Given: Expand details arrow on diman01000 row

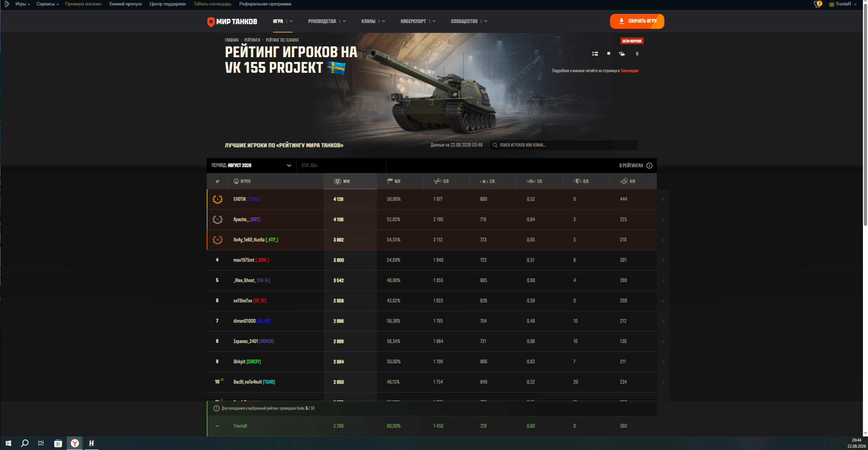Looking at the screenshot, I should 663,322.
